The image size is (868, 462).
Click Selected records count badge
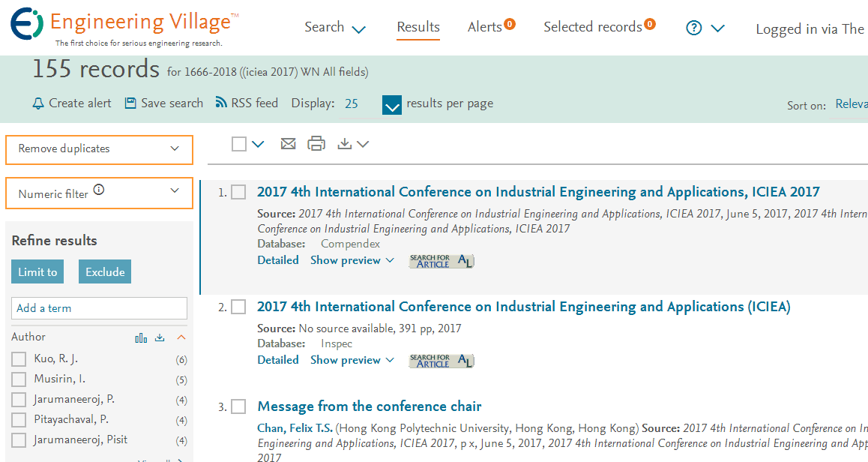(650, 24)
